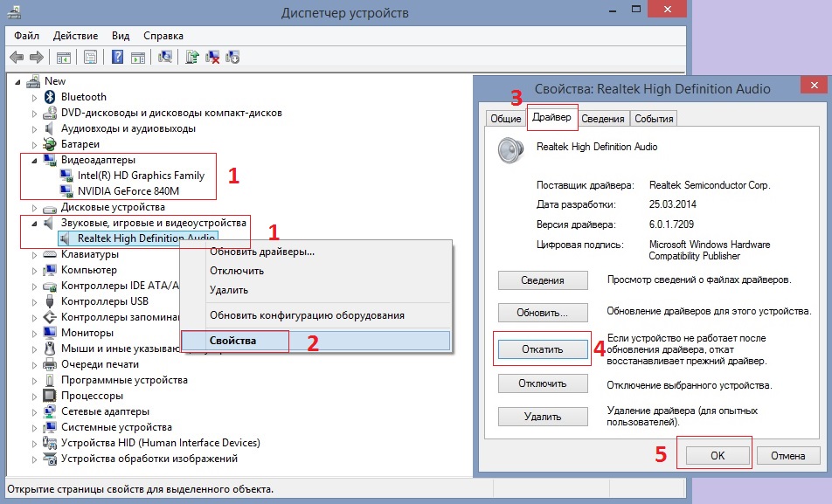This screenshot has width=832, height=504.
Task: Open the Справка menu
Action: pos(163,36)
